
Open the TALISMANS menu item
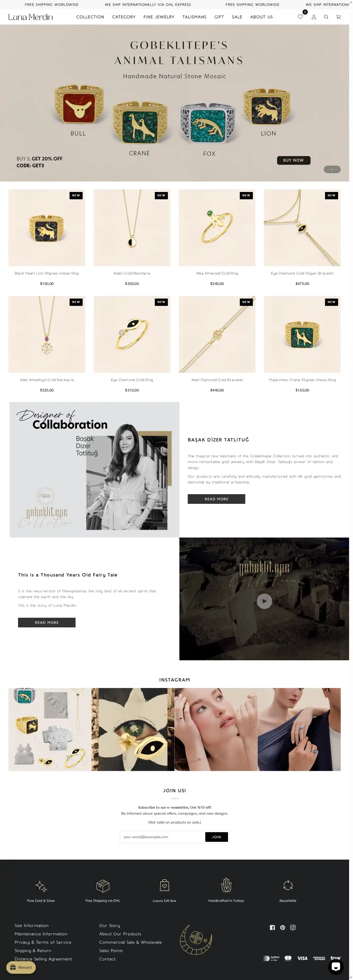pos(194,17)
